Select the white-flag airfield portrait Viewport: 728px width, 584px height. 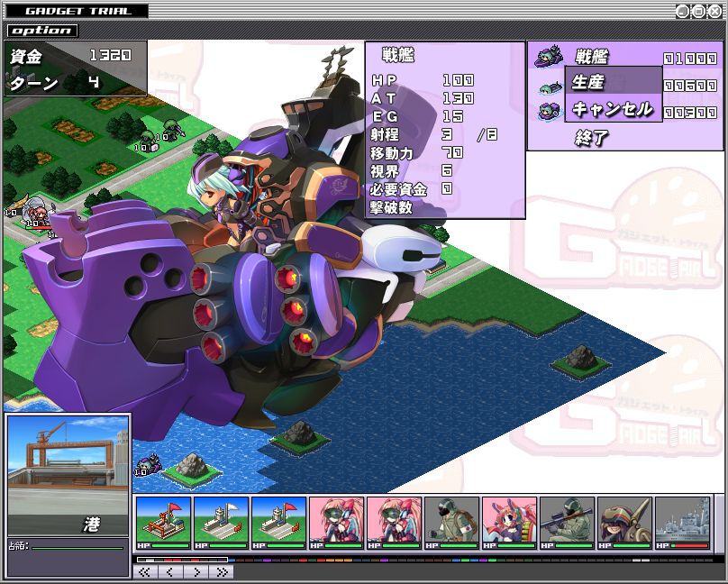pyautogui.click(x=221, y=523)
